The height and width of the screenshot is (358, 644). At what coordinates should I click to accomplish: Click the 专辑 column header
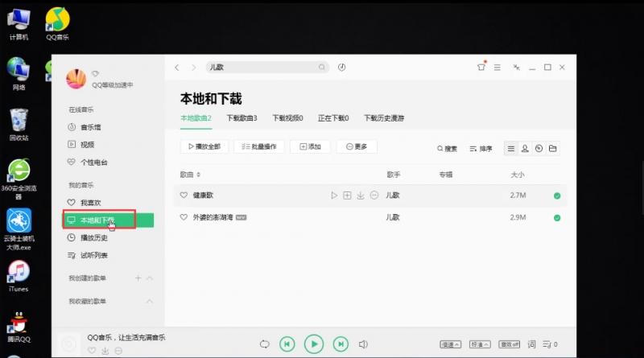tap(446, 175)
